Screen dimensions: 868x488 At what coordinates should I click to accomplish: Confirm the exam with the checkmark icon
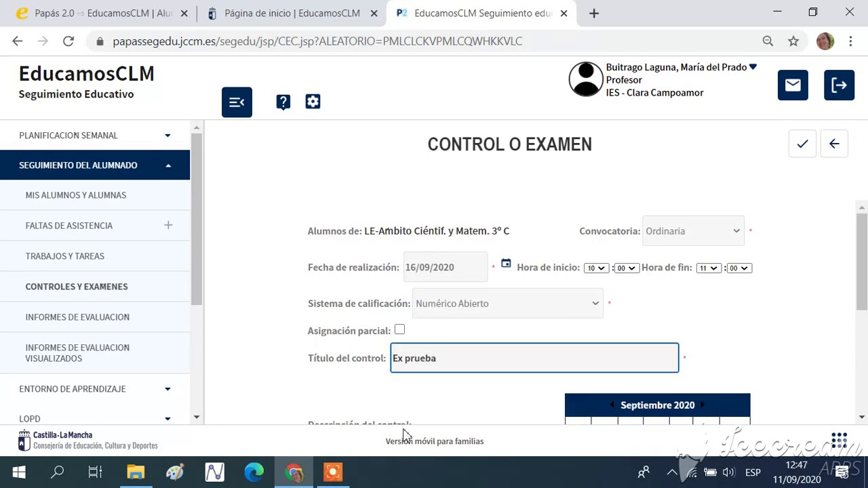[802, 144]
